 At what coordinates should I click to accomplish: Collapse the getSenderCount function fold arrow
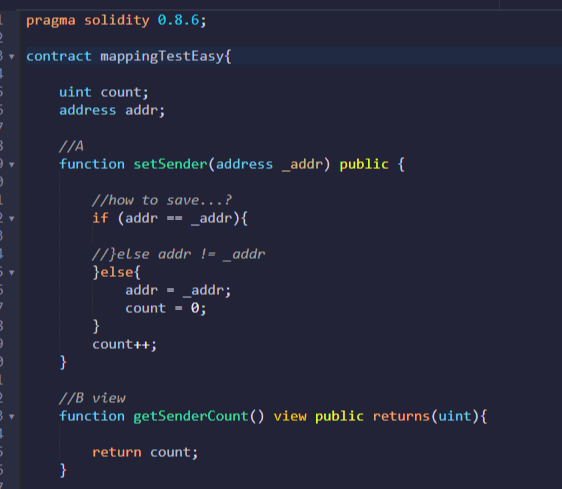12,417
